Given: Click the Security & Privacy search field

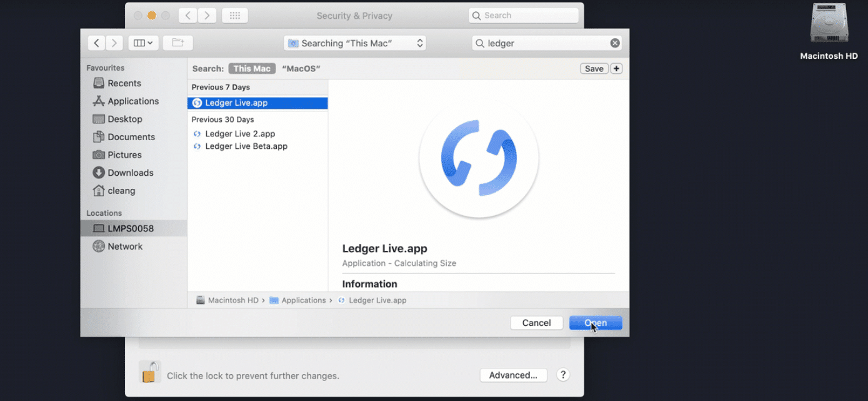Looking at the screenshot, I should pyautogui.click(x=524, y=16).
